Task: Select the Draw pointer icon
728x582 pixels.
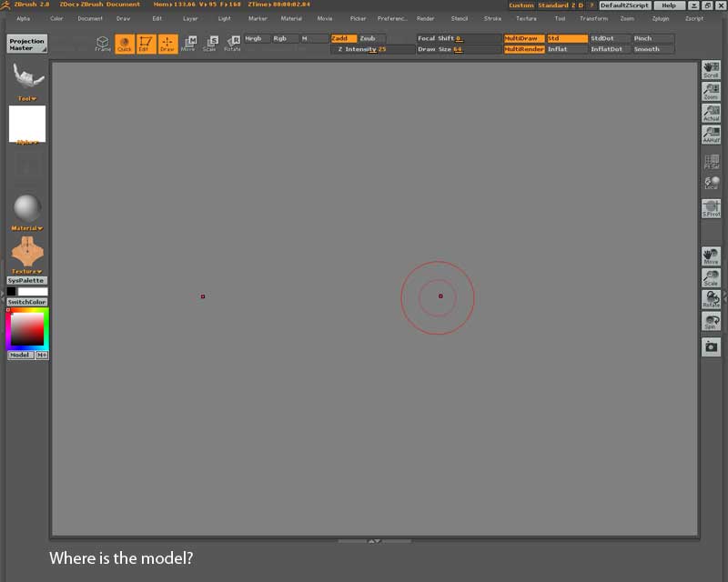Action: (167, 44)
